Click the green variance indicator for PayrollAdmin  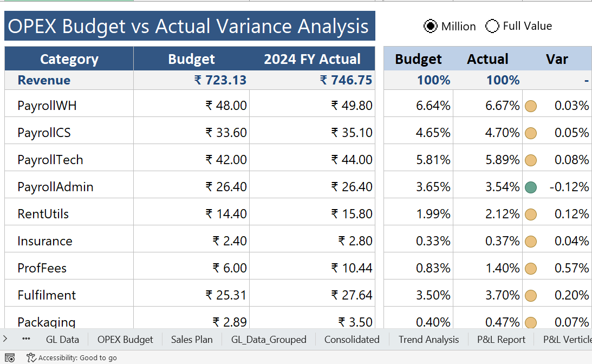531,187
